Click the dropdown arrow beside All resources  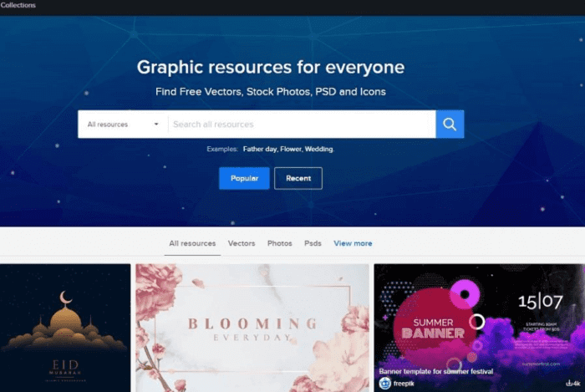click(156, 125)
